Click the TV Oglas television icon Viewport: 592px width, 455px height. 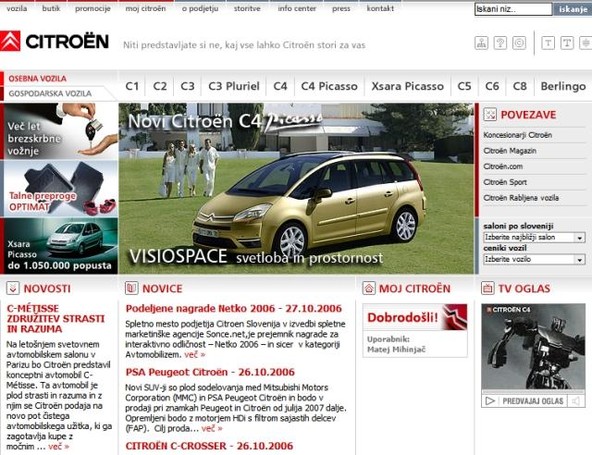pos(487,288)
